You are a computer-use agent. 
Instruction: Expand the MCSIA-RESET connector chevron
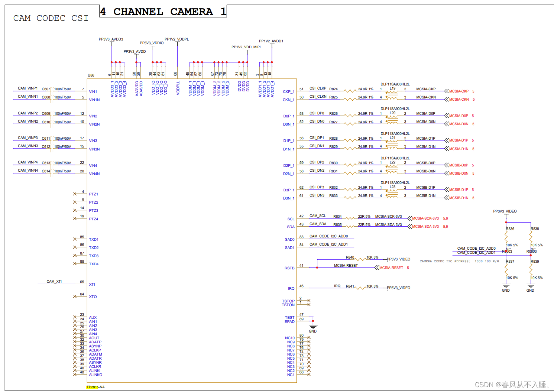point(378,268)
